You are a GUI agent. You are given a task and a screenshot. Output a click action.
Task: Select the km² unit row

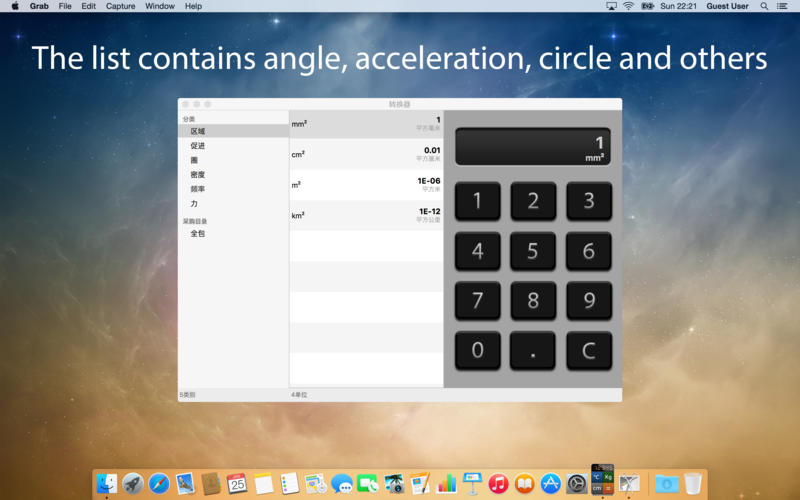(366, 215)
